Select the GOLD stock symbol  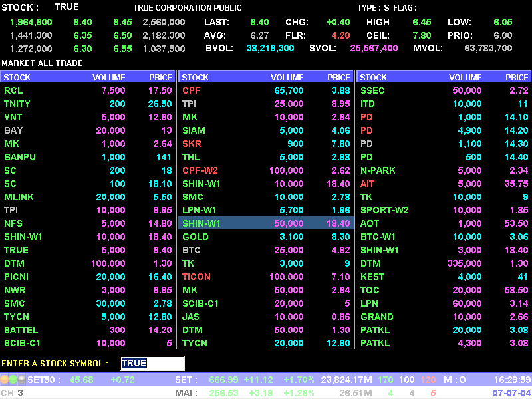196,237
